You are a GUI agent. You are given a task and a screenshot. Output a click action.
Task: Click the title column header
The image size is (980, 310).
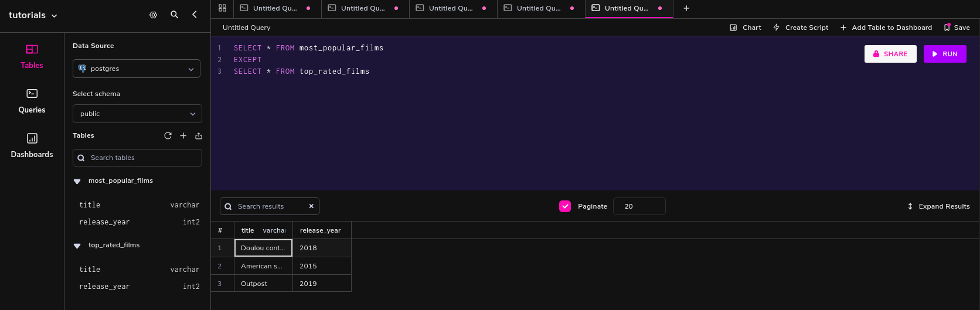[263, 230]
